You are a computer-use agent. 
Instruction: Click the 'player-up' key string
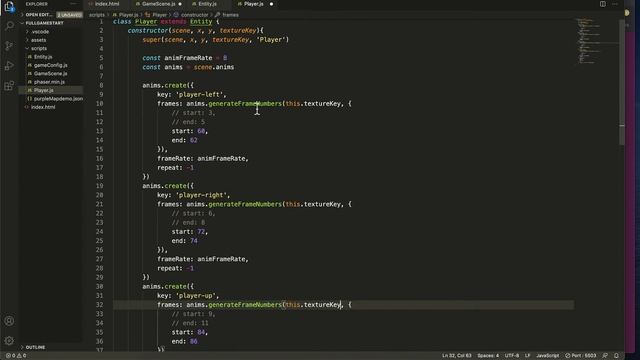coord(197,296)
